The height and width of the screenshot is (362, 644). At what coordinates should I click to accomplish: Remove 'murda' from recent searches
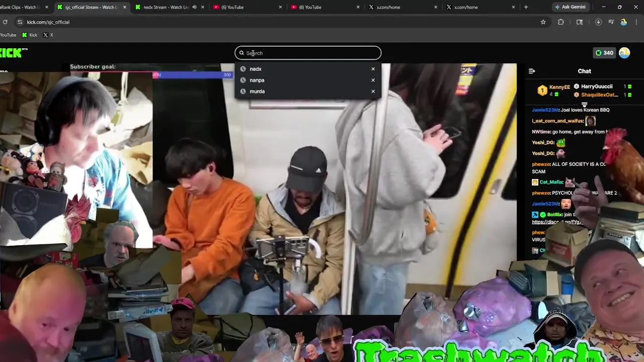pyautogui.click(x=373, y=91)
